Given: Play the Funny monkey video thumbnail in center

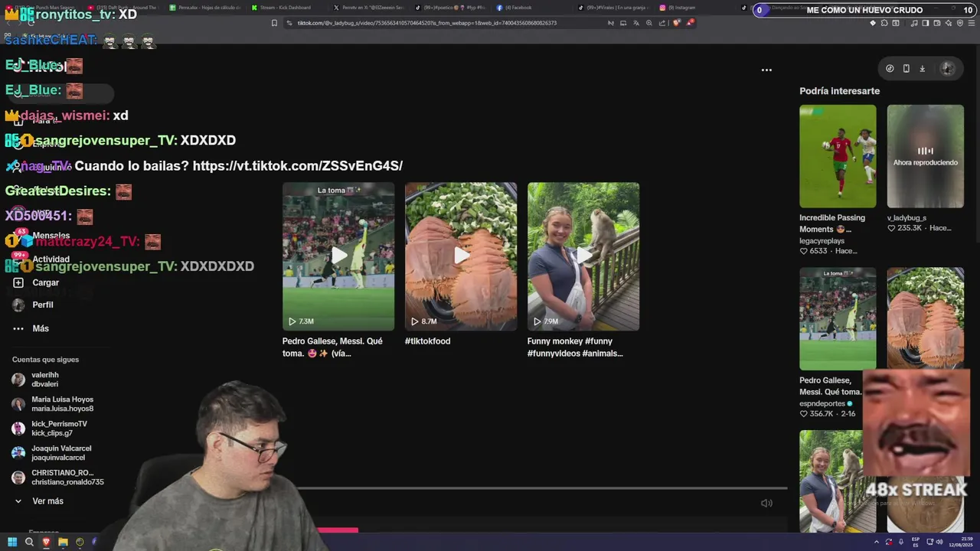Looking at the screenshot, I should click(583, 256).
